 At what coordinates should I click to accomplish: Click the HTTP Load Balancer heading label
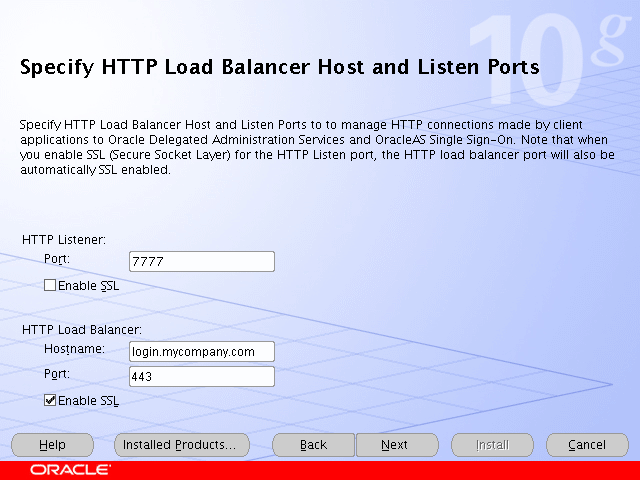tap(82, 329)
